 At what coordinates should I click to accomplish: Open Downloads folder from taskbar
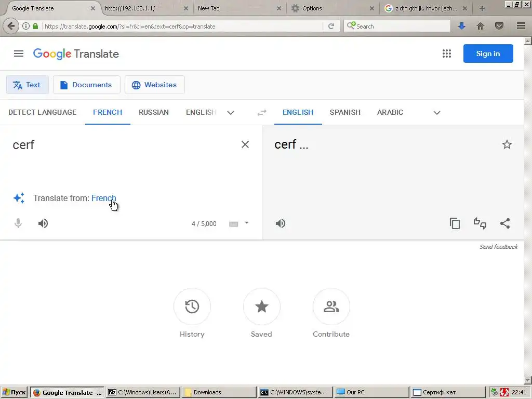pos(219,393)
